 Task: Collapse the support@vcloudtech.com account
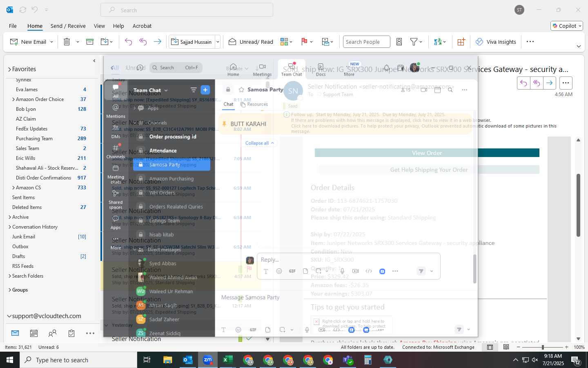9,316
